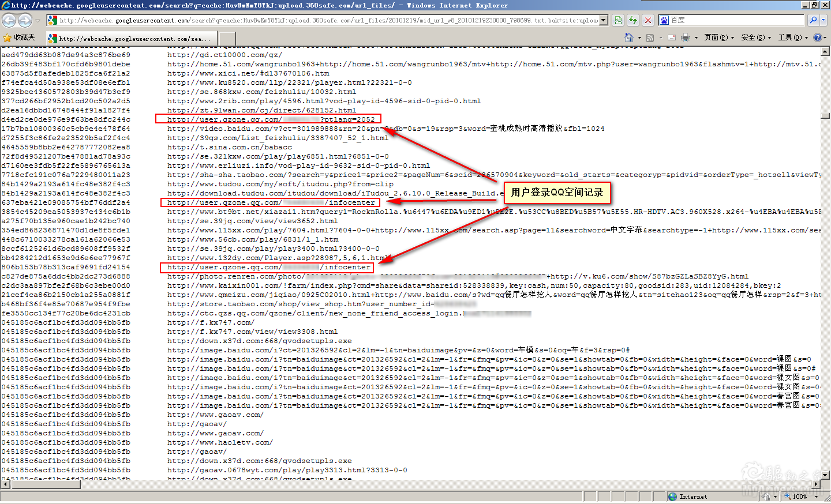Screen dimensions: 831x504
Task: Click the 39qs.com List_feizhuliu URL line
Action: click(x=278, y=138)
